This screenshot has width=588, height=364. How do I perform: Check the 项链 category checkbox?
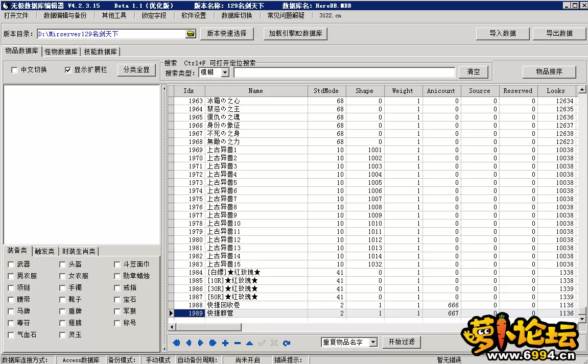click(x=11, y=288)
